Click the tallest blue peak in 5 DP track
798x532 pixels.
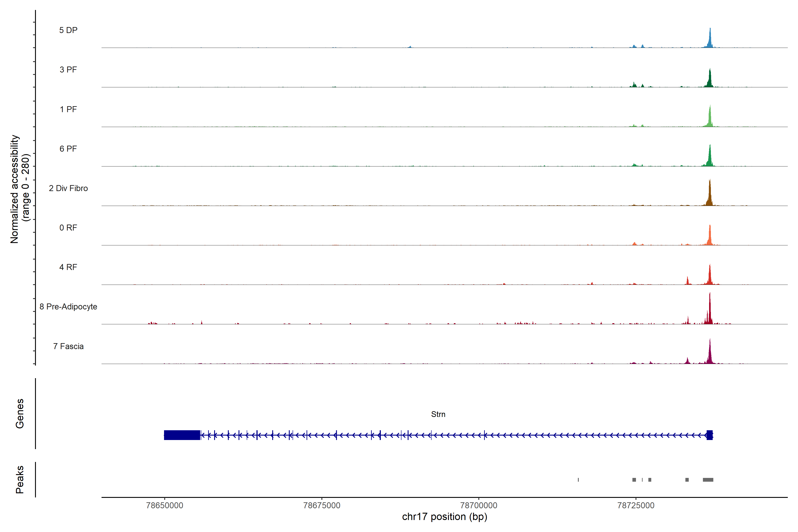coord(710,39)
